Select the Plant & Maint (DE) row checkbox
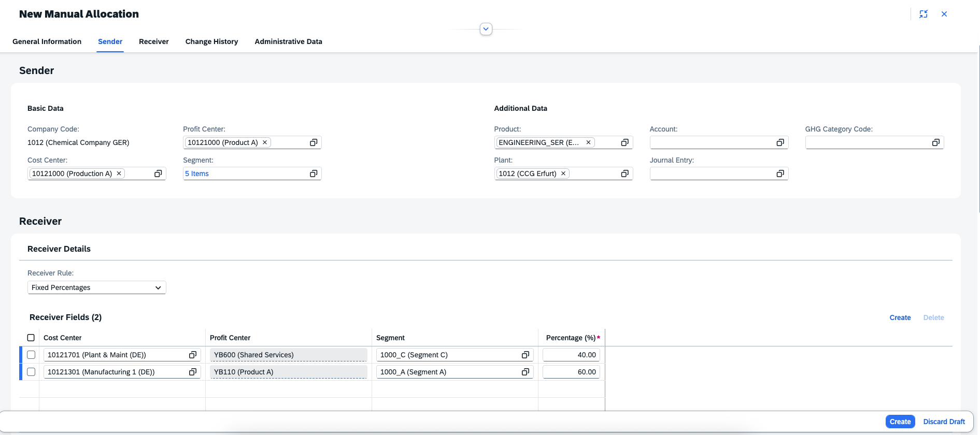Image resolution: width=980 pixels, height=435 pixels. point(31,355)
